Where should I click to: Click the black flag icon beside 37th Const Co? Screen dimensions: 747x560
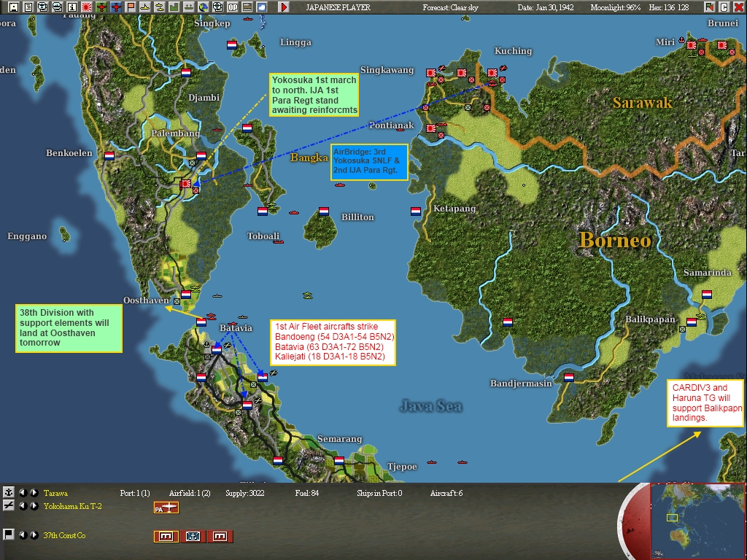coord(8,534)
